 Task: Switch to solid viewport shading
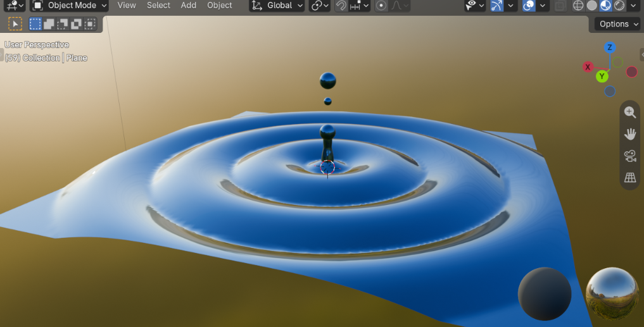(592, 5)
